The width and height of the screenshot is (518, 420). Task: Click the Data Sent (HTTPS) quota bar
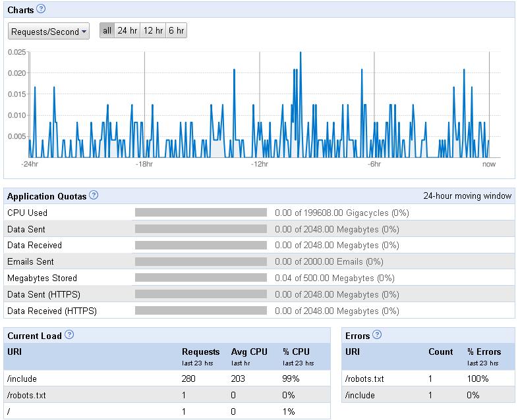[201, 294]
